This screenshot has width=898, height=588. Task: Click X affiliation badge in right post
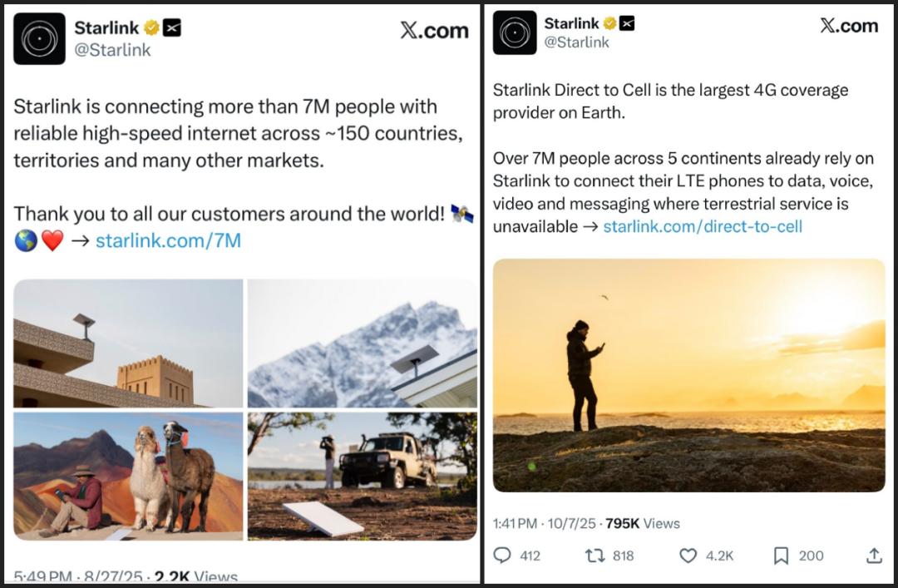click(x=626, y=23)
